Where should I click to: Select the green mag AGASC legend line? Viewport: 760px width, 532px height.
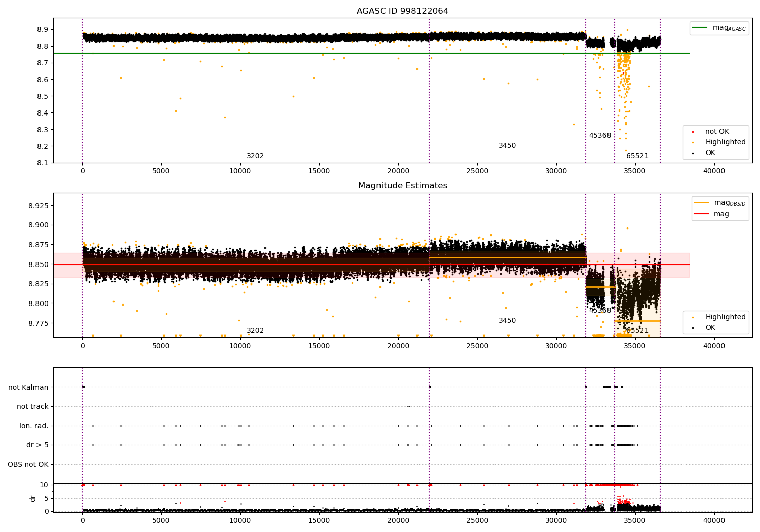point(701,27)
